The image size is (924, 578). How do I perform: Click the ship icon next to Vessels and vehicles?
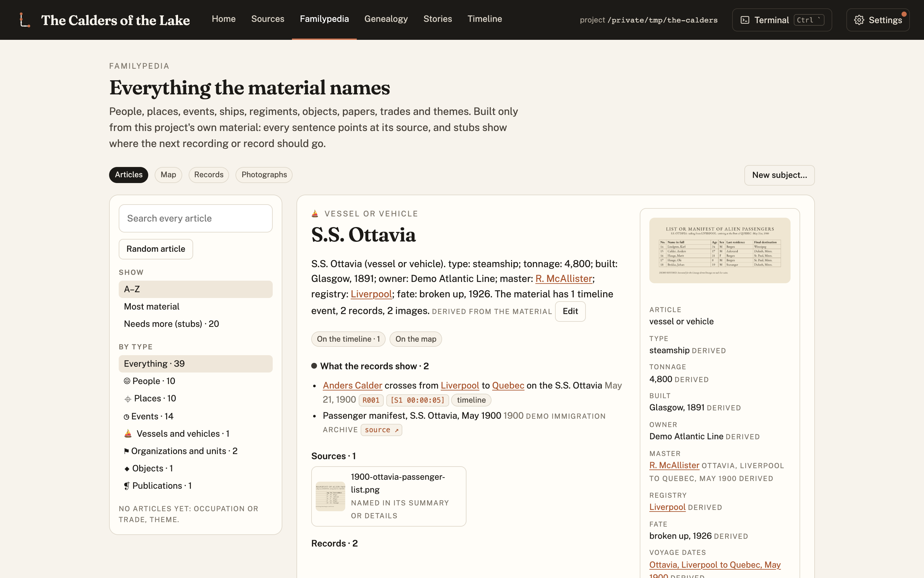pos(128,433)
